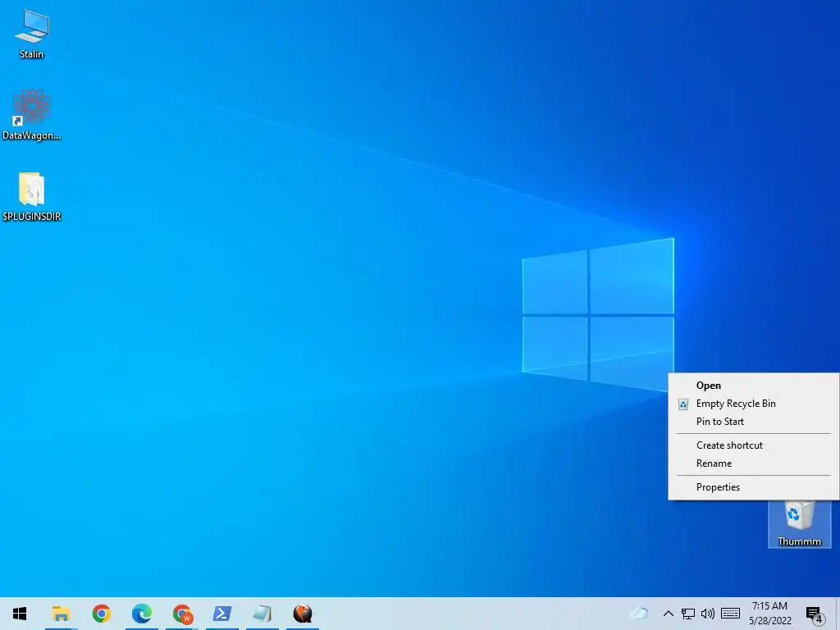The width and height of the screenshot is (840, 630).
Task: Select Create shortcut in context menu
Action: pos(754,445)
